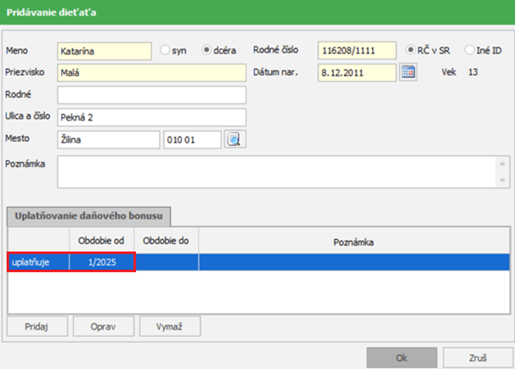Click inside the Poznámka text area
The image size is (515, 369).
click(277, 172)
